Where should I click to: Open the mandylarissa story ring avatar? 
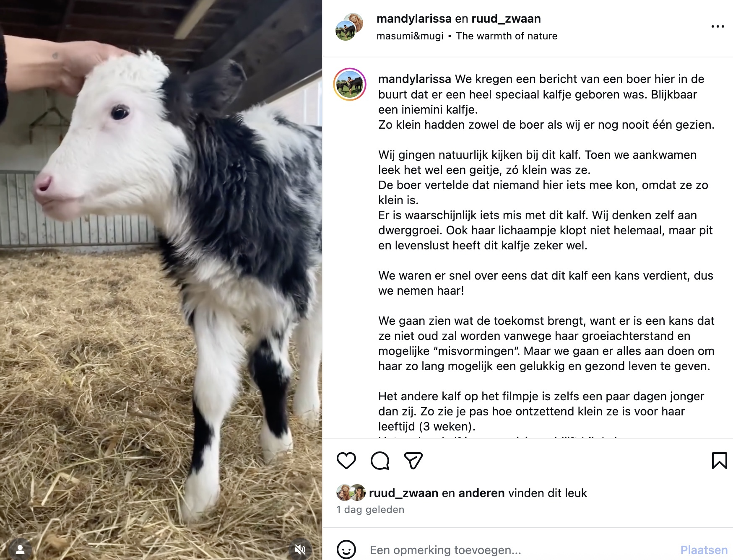[350, 84]
